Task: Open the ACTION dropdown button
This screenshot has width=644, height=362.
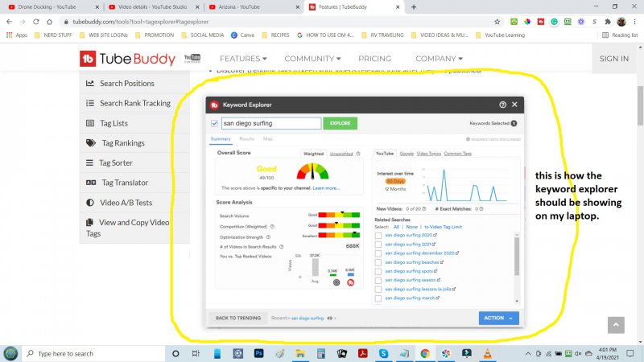Action: tap(498, 318)
